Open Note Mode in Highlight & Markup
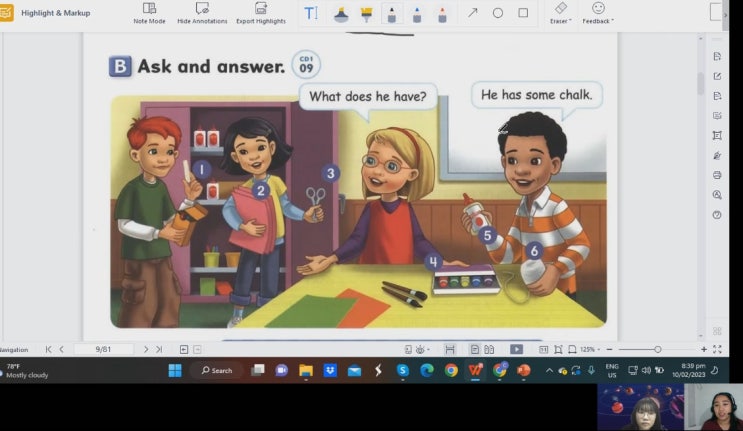The image size is (743, 431). tap(149, 13)
